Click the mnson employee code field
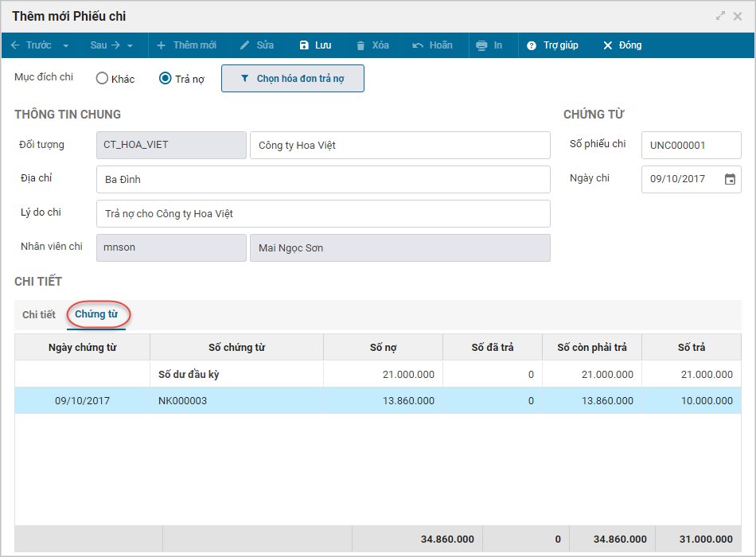 click(171, 248)
